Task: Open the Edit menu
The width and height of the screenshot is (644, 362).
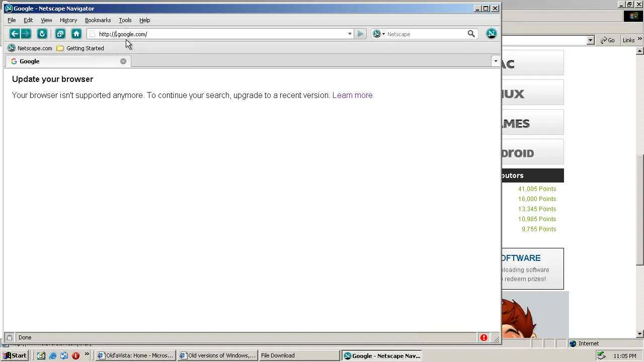Action: tap(28, 20)
